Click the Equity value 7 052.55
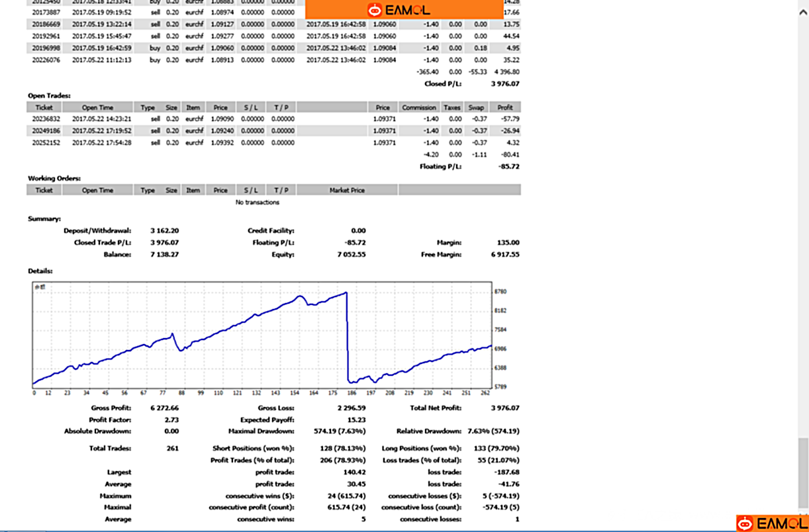Image resolution: width=809 pixels, height=532 pixels. (351, 254)
